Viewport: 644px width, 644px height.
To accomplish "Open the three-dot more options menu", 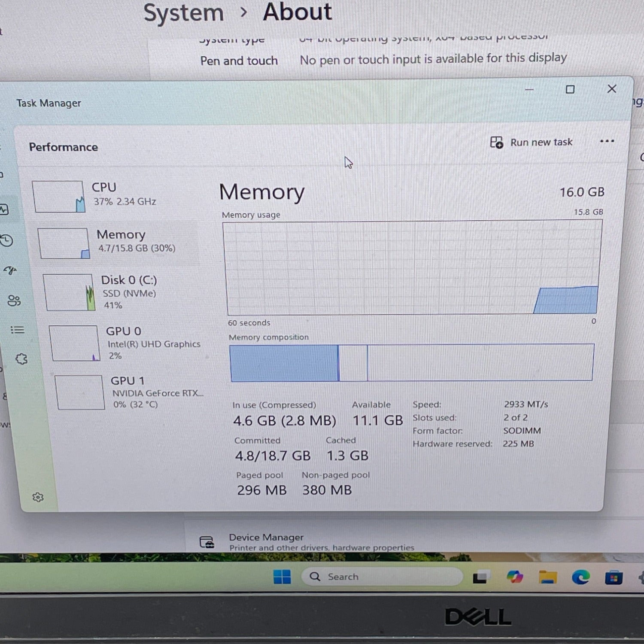I will (x=607, y=141).
